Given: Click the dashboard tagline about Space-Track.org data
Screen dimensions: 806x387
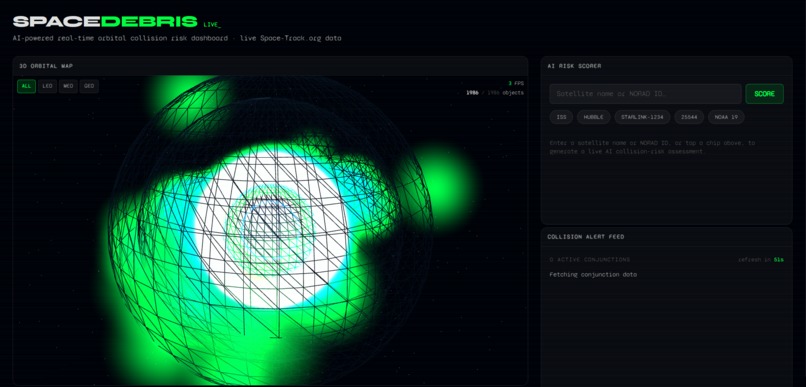Looking at the screenshot, I should tap(177, 39).
